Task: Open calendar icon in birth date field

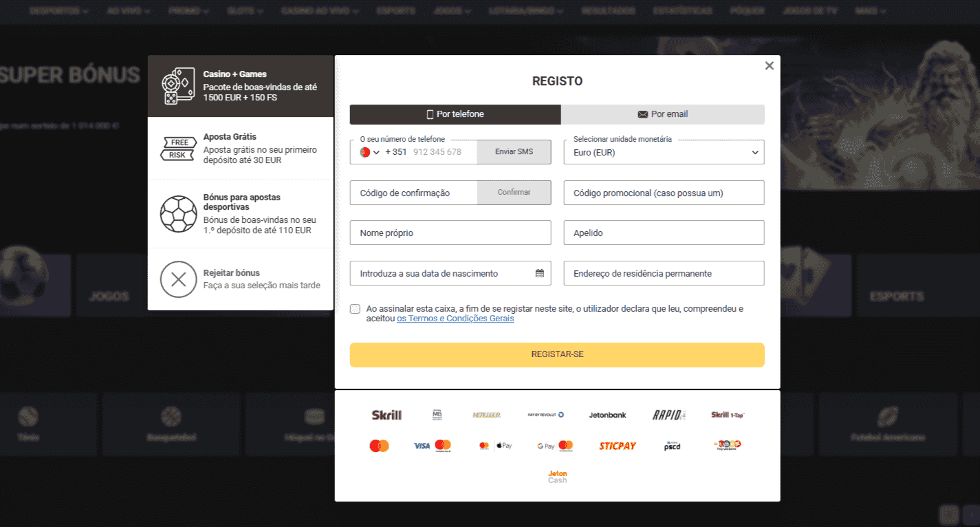Action: (x=540, y=273)
